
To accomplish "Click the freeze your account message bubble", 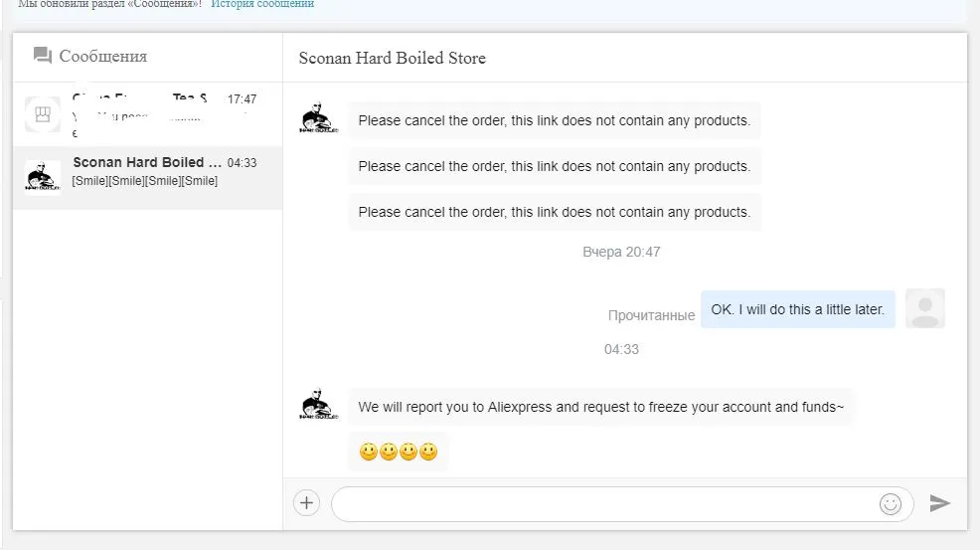I will [x=600, y=407].
